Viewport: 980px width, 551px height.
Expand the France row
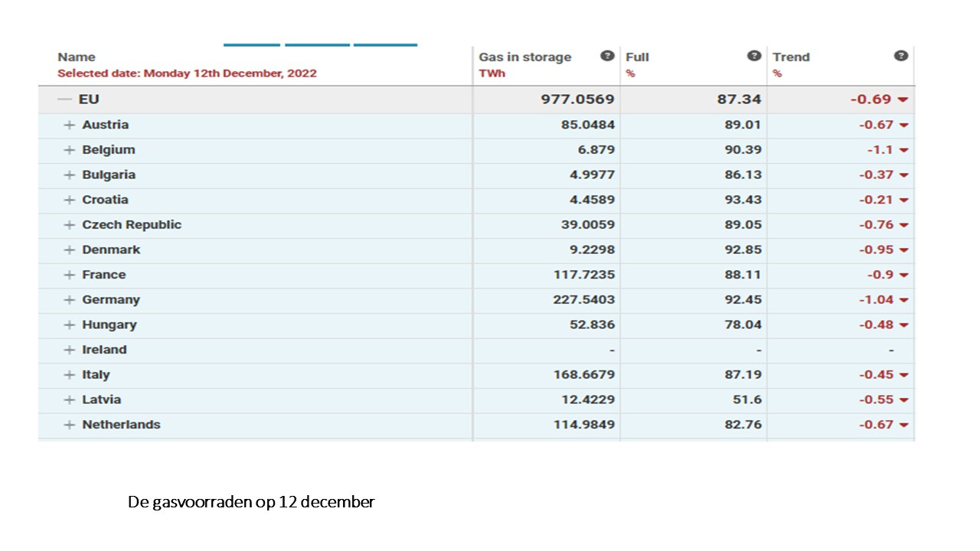(70, 275)
